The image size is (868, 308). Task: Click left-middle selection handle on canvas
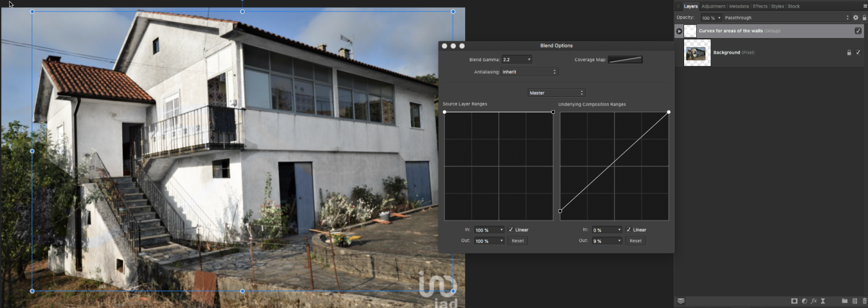[32, 151]
